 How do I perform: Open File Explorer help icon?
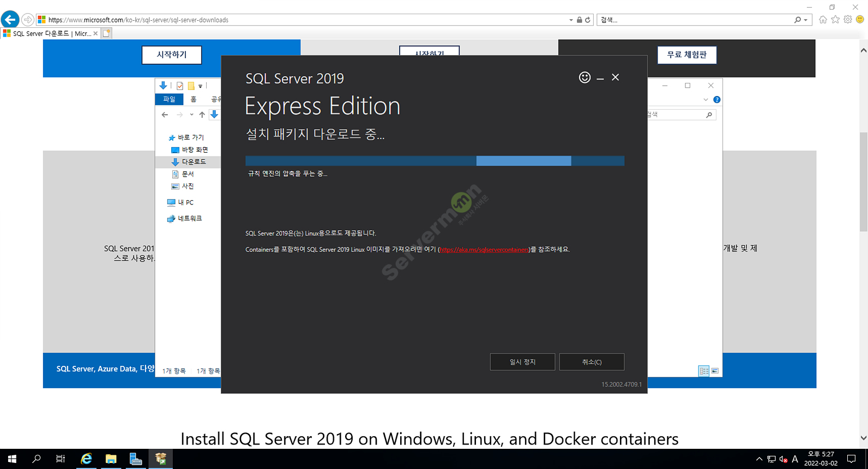716,100
